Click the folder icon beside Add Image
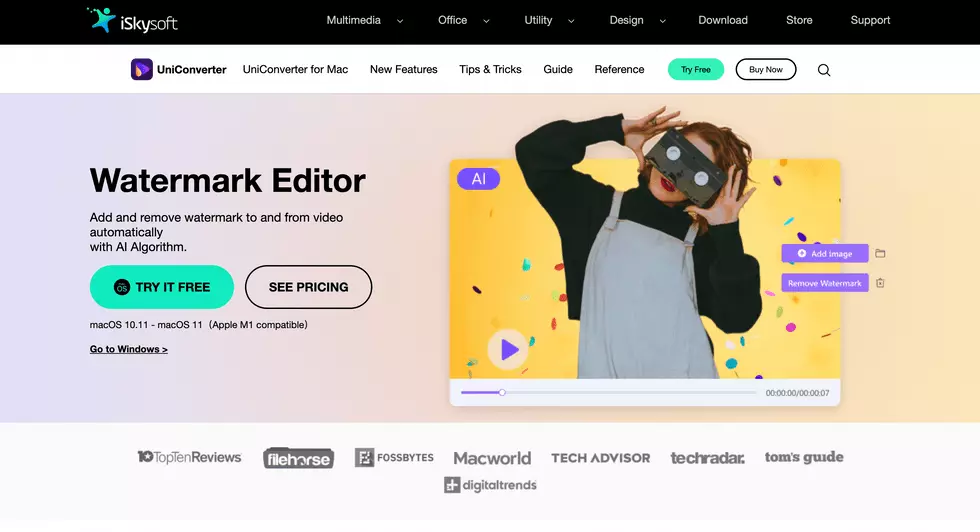Screen dimensions: 980x532 (x=880, y=253)
